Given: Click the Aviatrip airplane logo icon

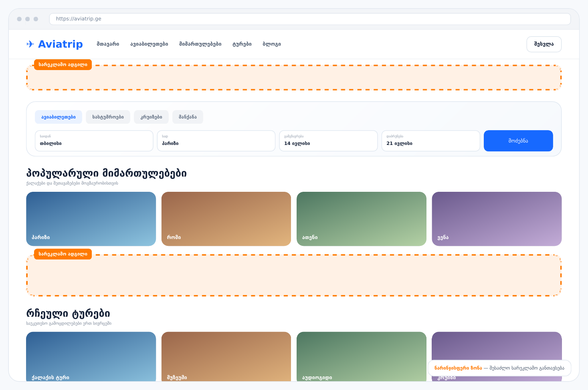Looking at the screenshot, I should (x=30, y=44).
